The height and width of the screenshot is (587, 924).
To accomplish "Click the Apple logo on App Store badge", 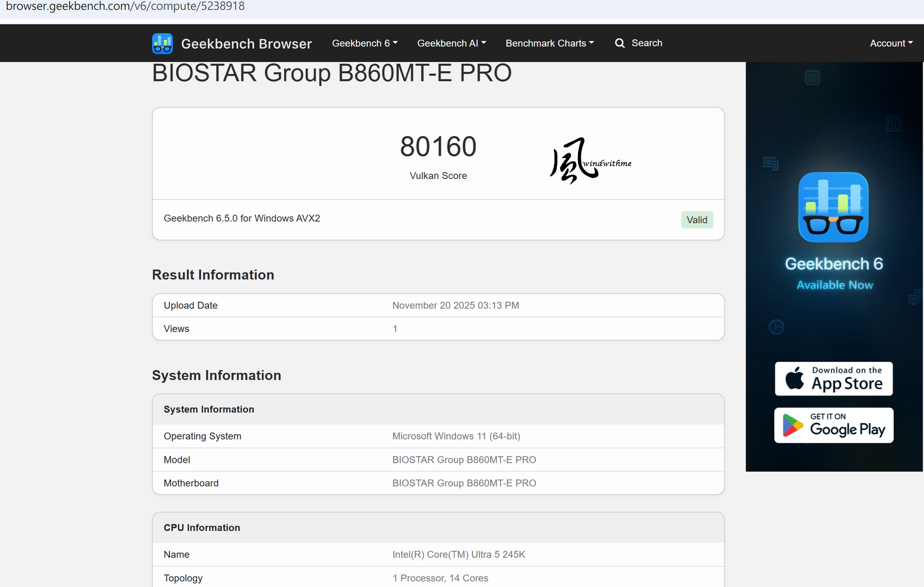I will (794, 378).
